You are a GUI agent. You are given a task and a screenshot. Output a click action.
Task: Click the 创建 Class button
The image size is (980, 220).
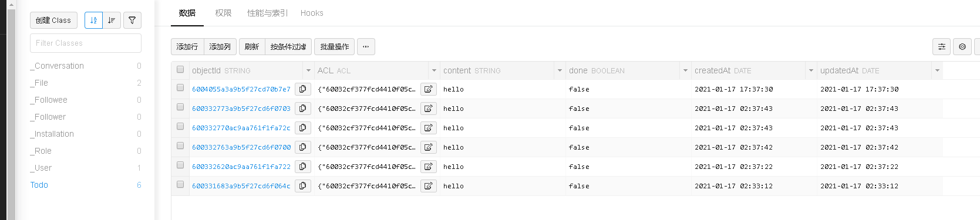point(53,20)
